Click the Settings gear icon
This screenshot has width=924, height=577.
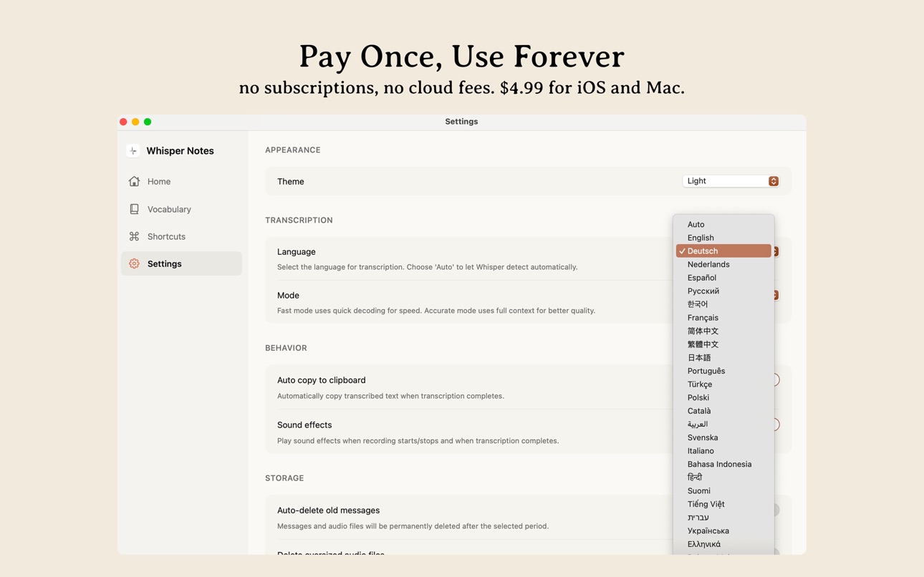(x=134, y=263)
